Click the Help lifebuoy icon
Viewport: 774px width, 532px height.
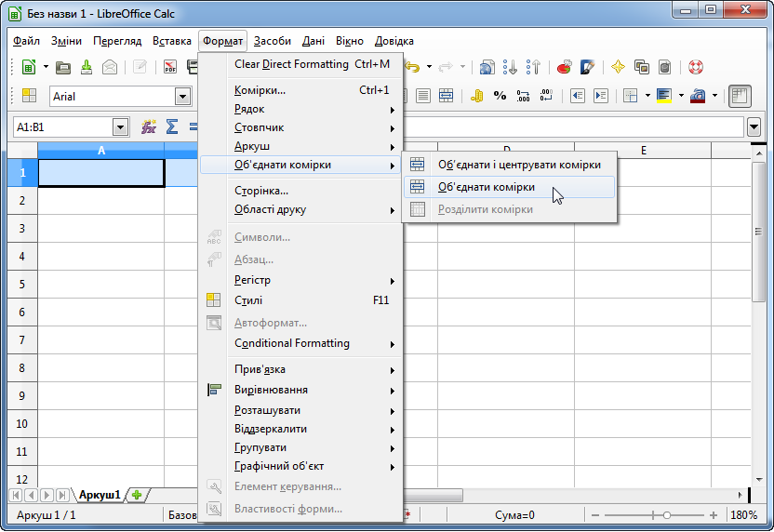tap(696, 67)
